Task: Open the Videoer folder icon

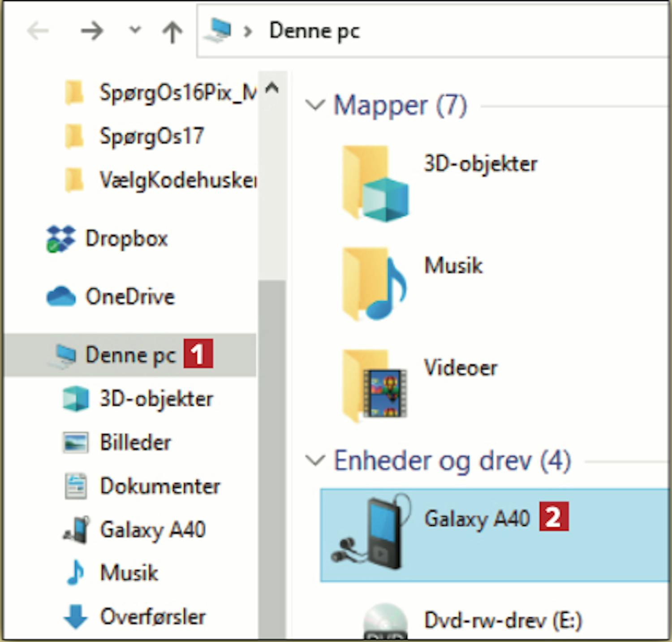Action: pos(375,386)
